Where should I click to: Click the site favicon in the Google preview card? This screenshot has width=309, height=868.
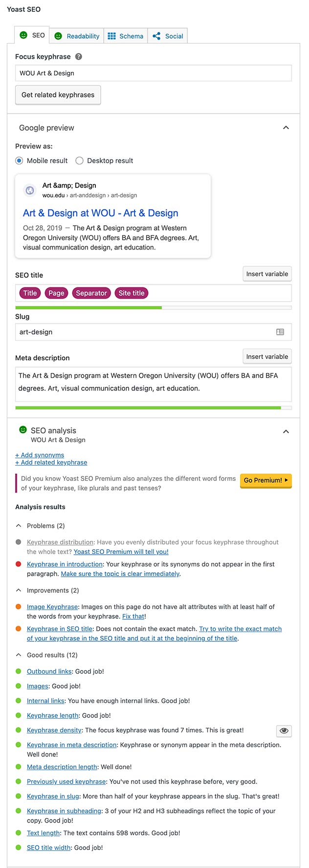30,190
